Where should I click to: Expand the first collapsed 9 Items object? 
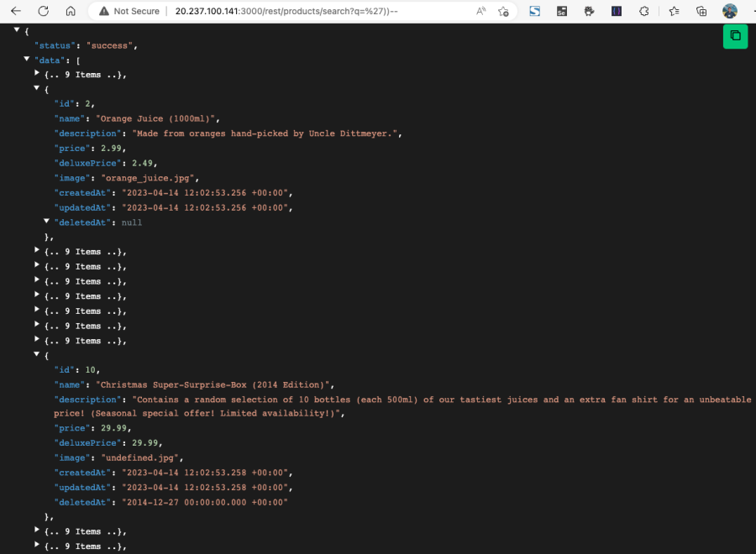[x=37, y=74]
